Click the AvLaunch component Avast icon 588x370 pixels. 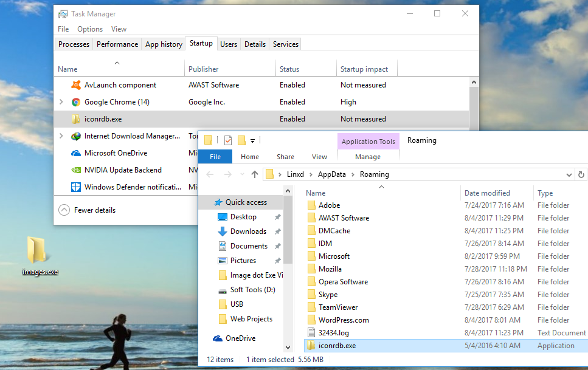[x=76, y=85]
